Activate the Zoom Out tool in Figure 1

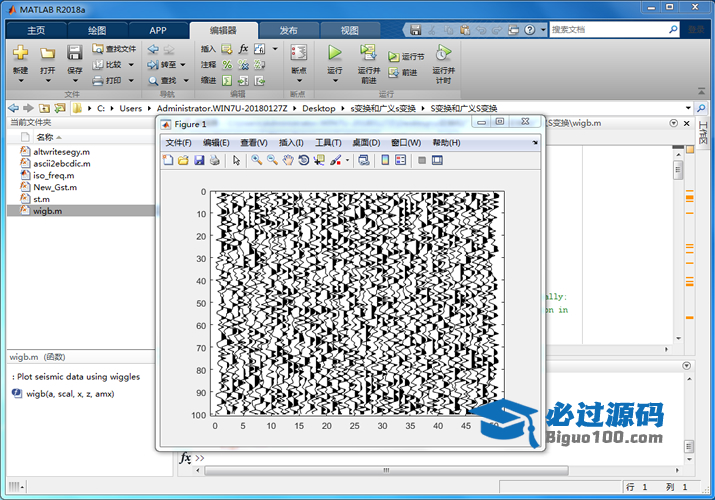coord(272,160)
